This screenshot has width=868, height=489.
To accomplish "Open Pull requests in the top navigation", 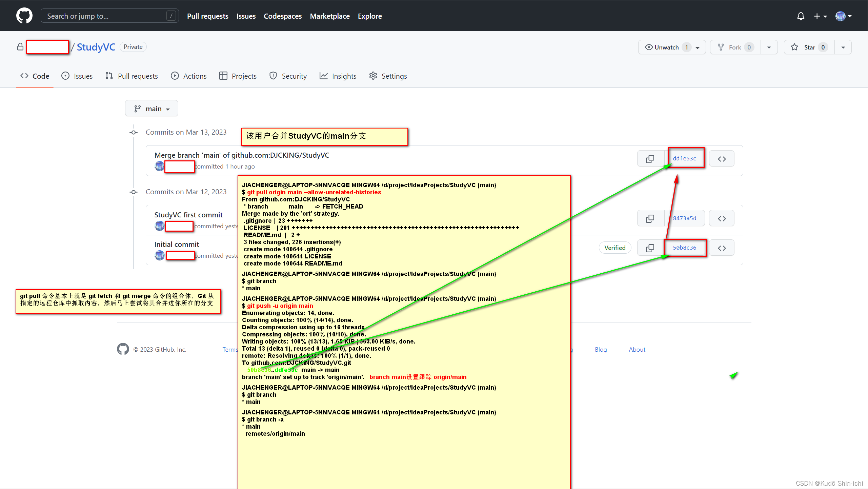I will [x=207, y=16].
